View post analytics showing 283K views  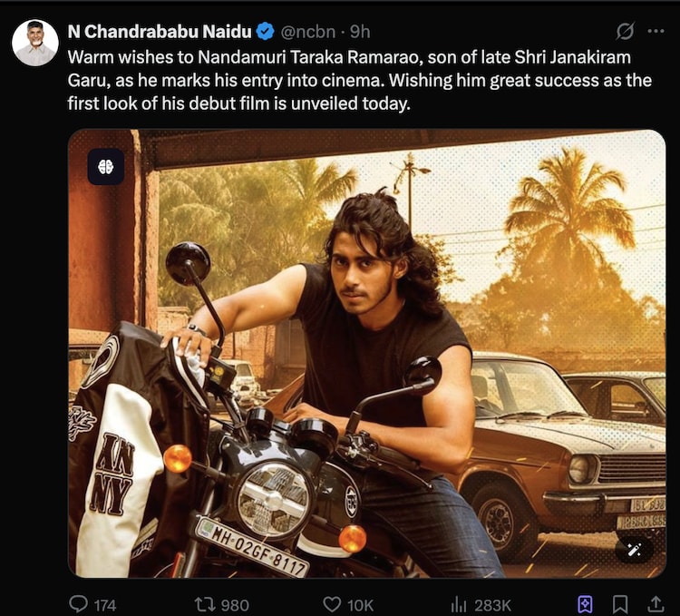pos(459,603)
